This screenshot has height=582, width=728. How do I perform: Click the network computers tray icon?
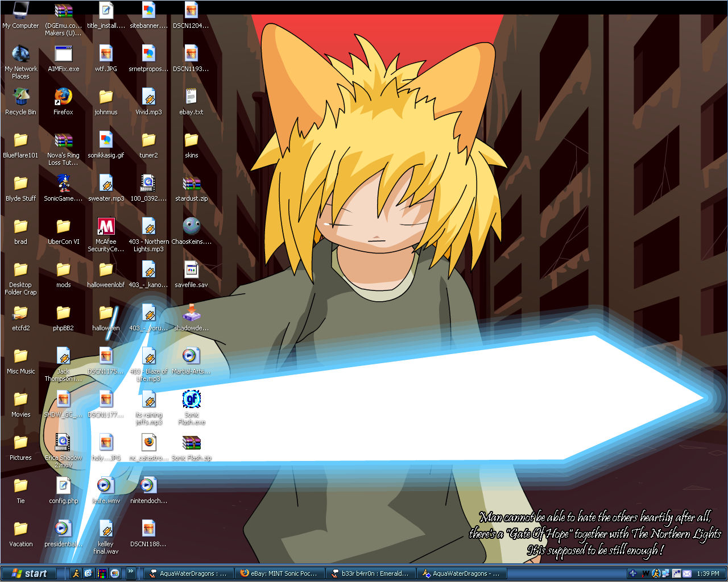[x=665, y=573]
